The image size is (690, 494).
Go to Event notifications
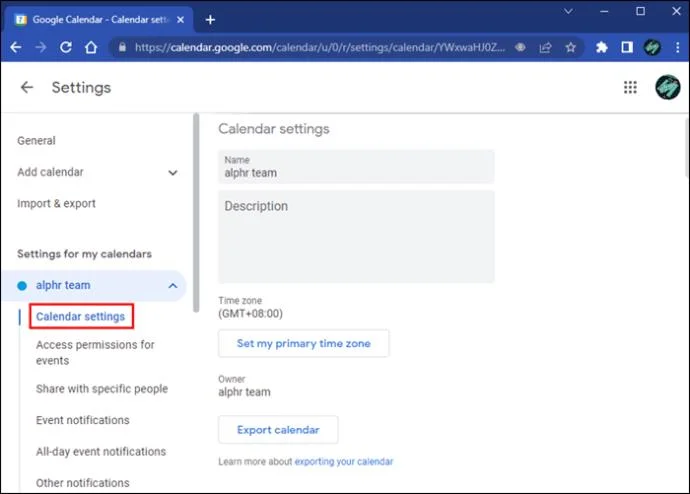click(x=83, y=420)
